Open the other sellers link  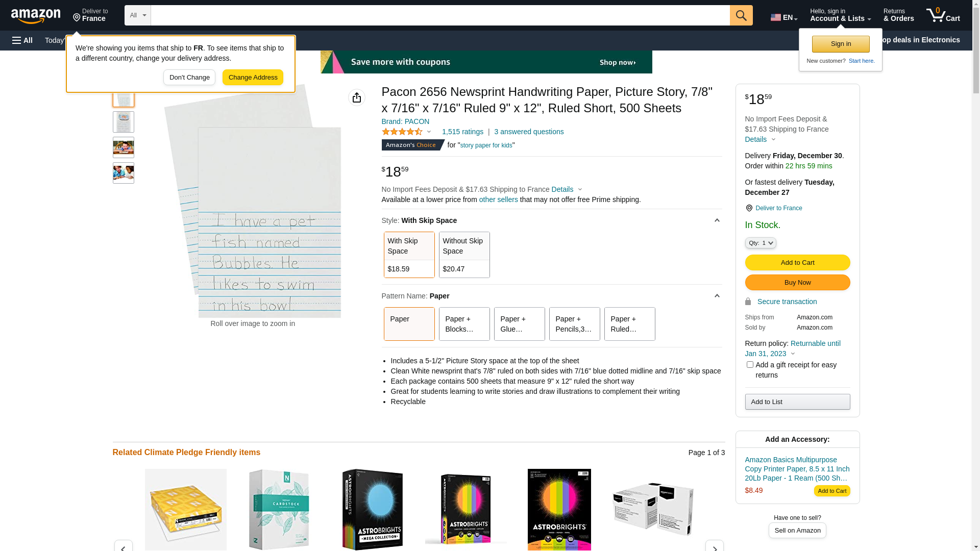pyautogui.click(x=498, y=199)
